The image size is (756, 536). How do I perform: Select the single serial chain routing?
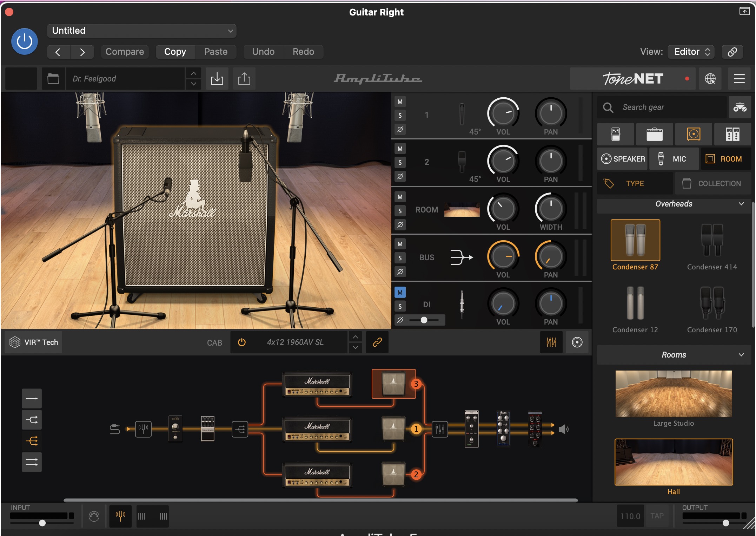(32, 398)
